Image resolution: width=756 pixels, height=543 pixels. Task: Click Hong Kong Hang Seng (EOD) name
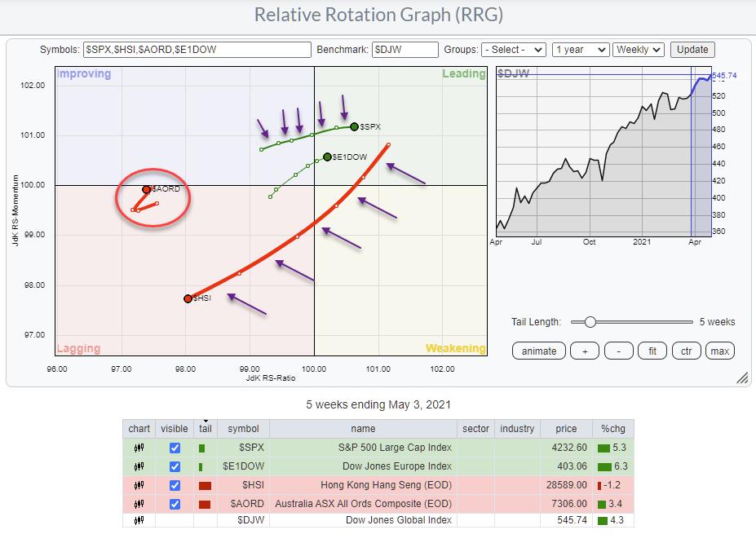387,485
